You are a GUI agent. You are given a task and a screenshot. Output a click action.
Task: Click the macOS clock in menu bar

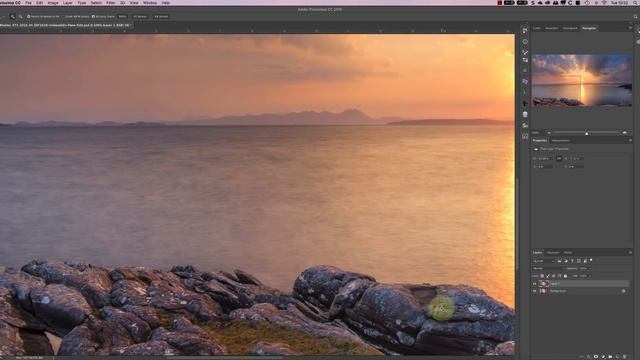click(x=619, y=2)
